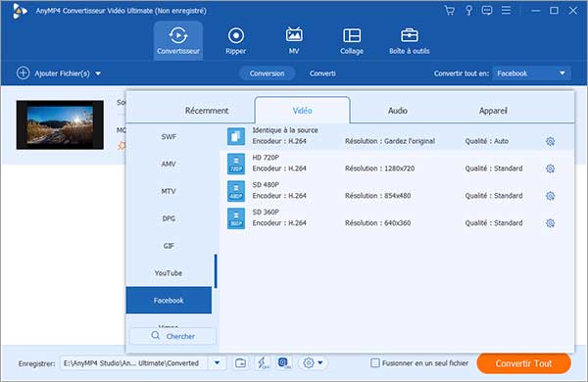Toggle the GPU hardware acceleration icon
Viewport: 588px width, 382px height.
coord(284,362)
